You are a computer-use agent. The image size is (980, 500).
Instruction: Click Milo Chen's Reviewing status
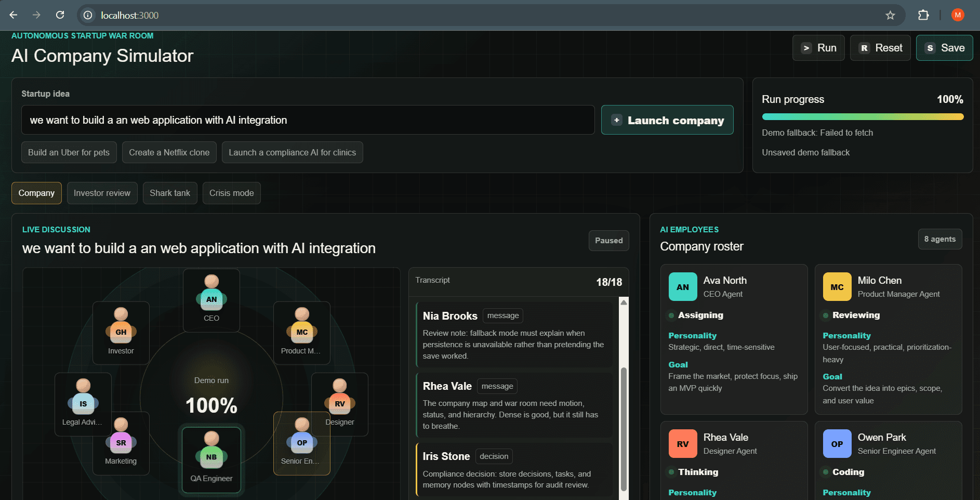tap(851, 315)
